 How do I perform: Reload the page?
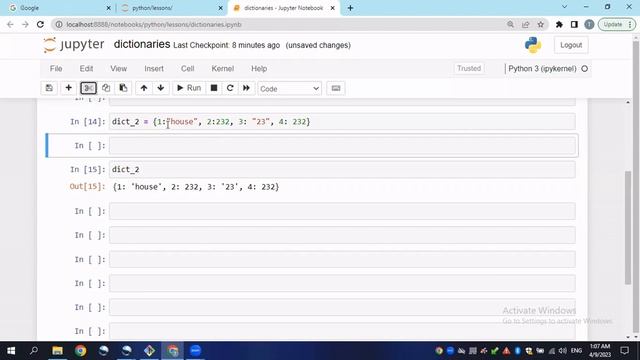[x=40, y=24]
